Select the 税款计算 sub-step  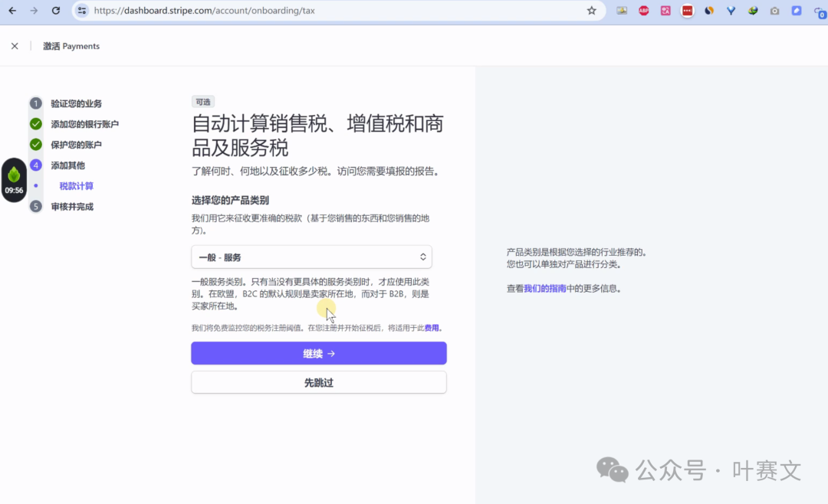click(x=76, y=186)
